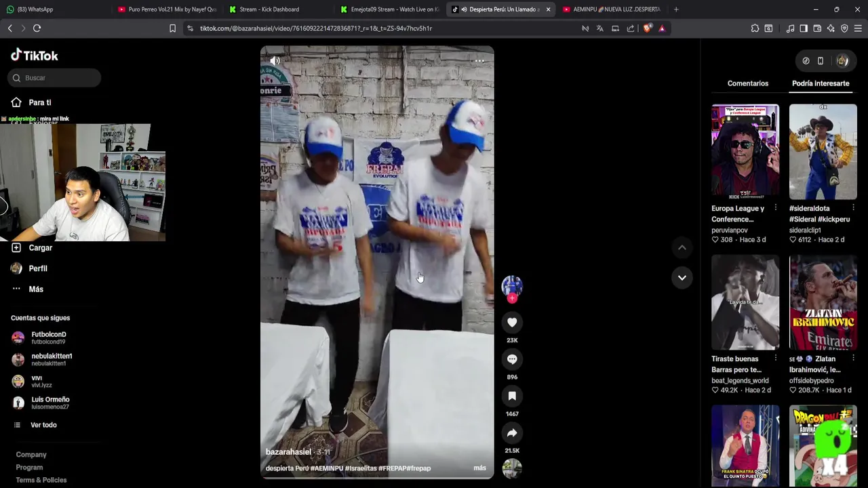
Task: Open the browser hamburger menu
Action: pyautogui.click(x=858, y=28)
